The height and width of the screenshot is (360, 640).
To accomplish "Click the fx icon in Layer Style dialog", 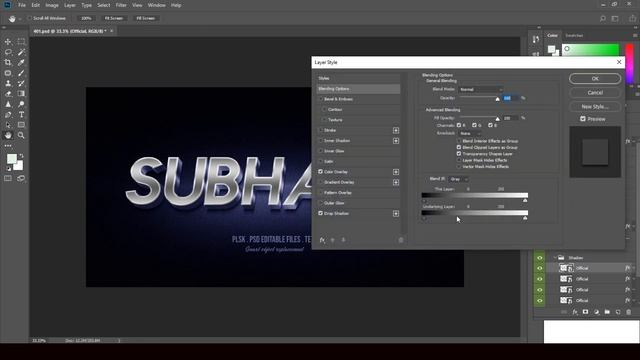I will click(322, 240).
